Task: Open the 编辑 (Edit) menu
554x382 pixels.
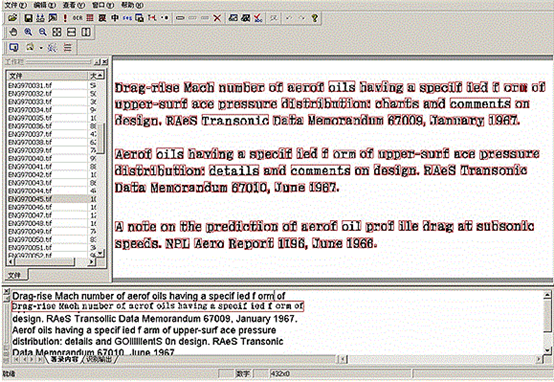Action: coord(45,5)
